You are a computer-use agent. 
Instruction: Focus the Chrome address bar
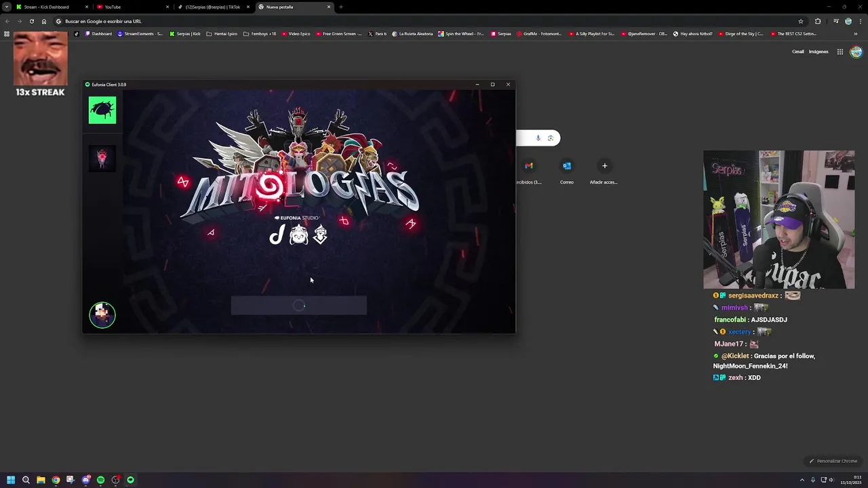click(427, 21)
